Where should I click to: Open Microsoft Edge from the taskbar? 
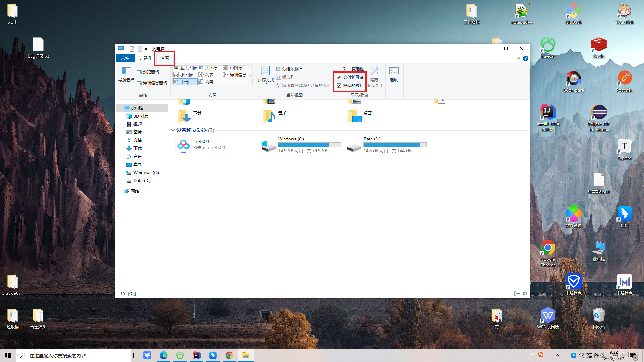tap(163, 355)
